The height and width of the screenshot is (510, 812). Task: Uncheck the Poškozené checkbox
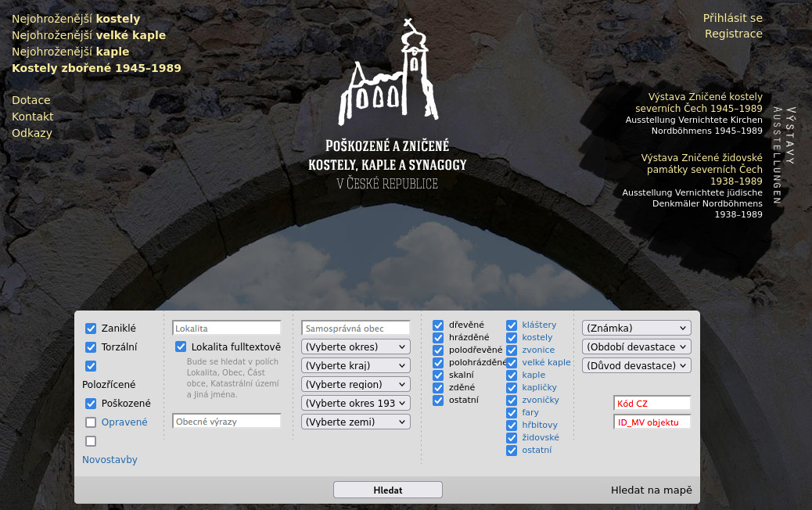91,404
